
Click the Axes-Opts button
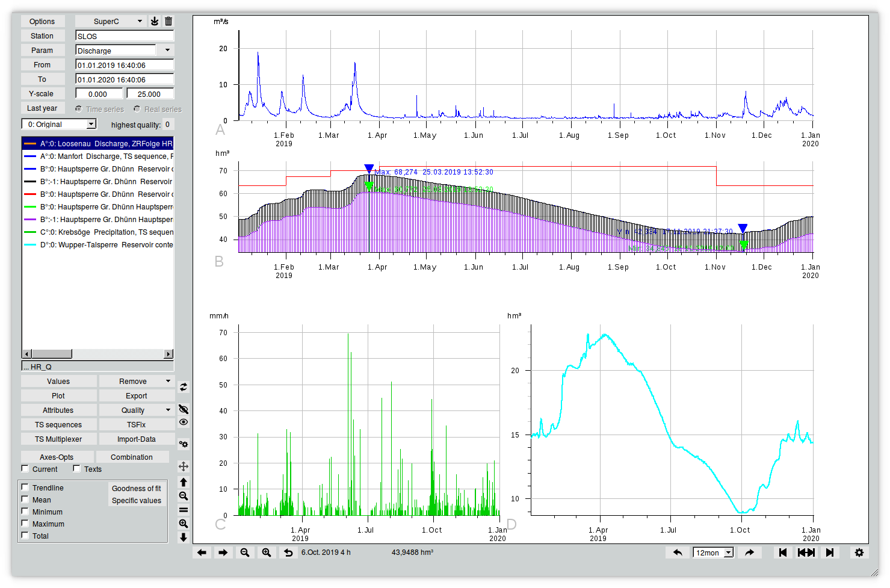[57, 457]
